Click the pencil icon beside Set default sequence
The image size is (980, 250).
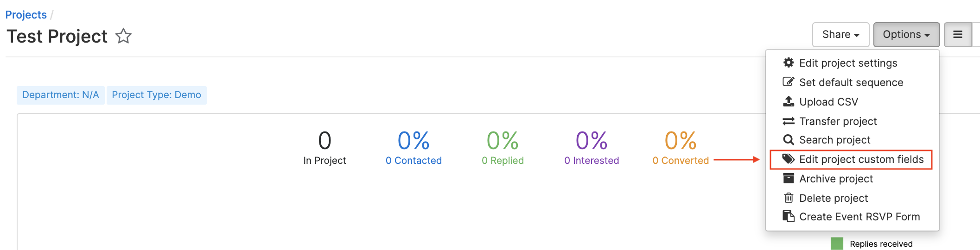pyautogui.click(x=789, y=82)
